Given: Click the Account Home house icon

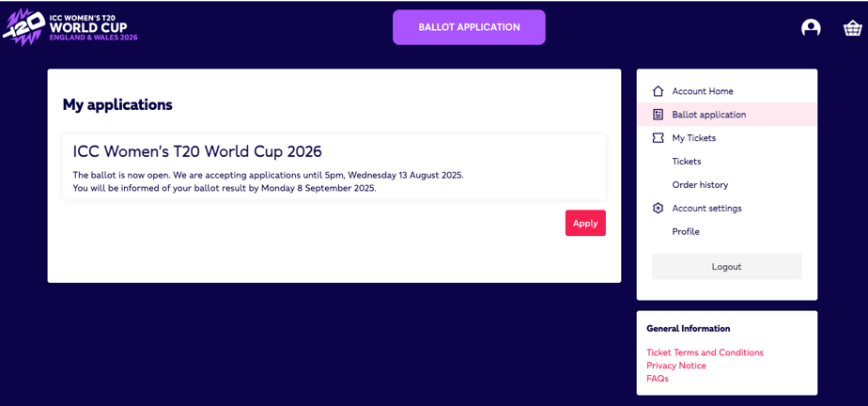Looking at the screenshot, I should [658, 91].
